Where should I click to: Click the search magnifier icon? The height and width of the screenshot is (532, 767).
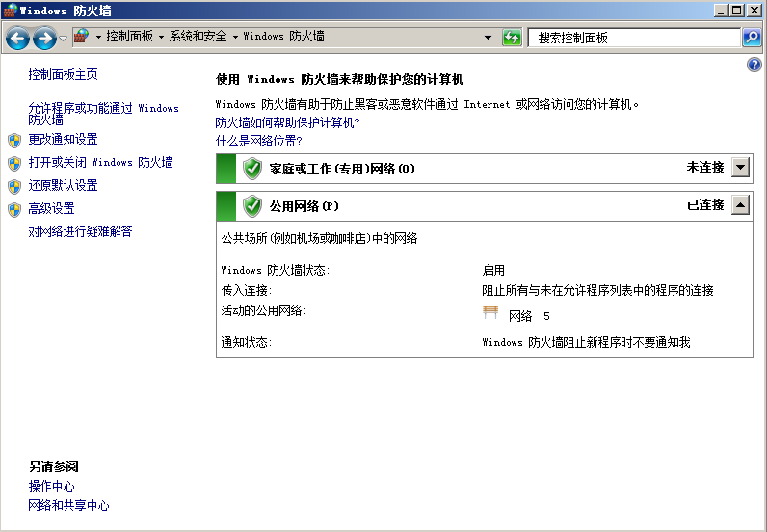tap(752, 38)
